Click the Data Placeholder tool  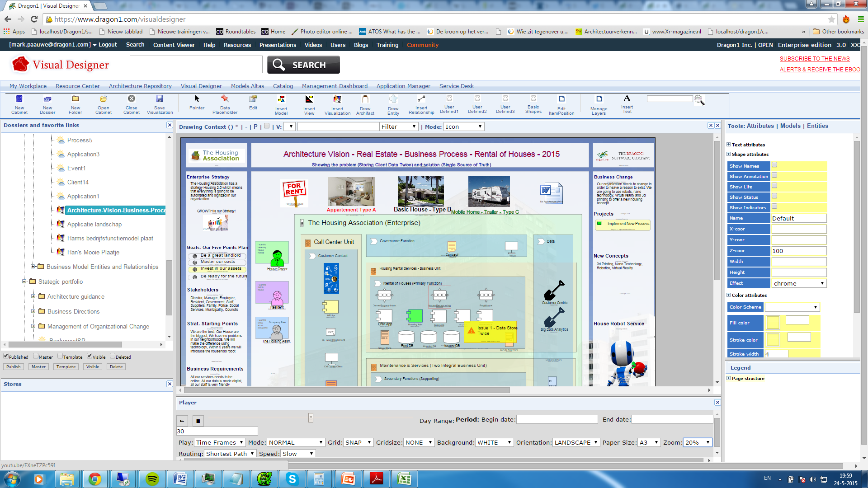point(225,104)
